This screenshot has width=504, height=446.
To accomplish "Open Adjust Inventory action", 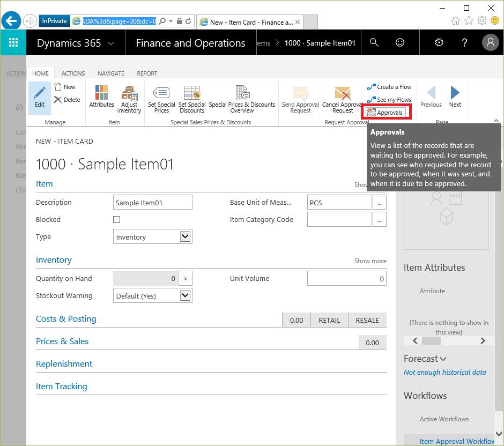I will tap(129, 99).
